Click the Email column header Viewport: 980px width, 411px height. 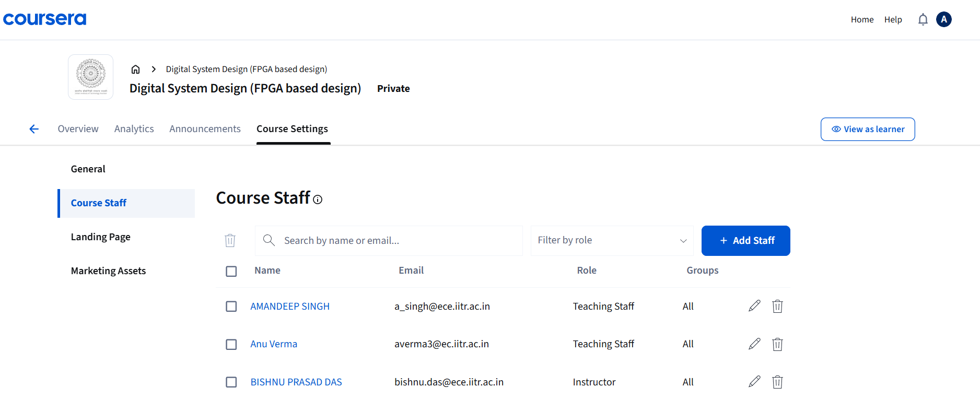411,271
